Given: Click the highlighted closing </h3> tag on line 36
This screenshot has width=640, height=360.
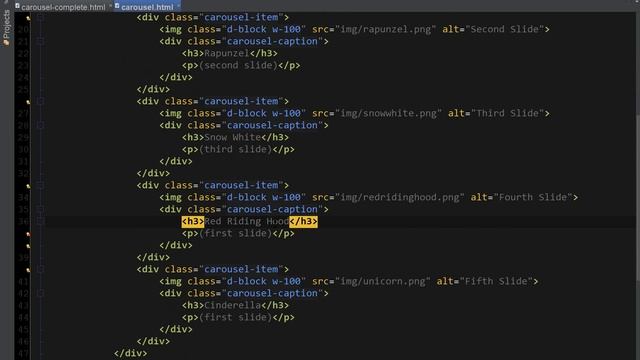Looking at the screenshot, I should point(303,221).
